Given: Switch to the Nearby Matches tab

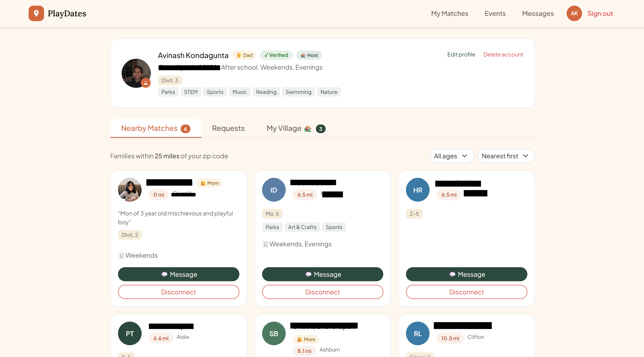Looking at the screenshot, I should [155, 128].
